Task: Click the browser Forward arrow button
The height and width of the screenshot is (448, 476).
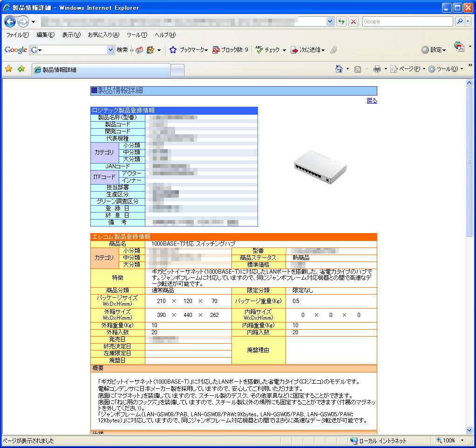Action: pos(23,21)
